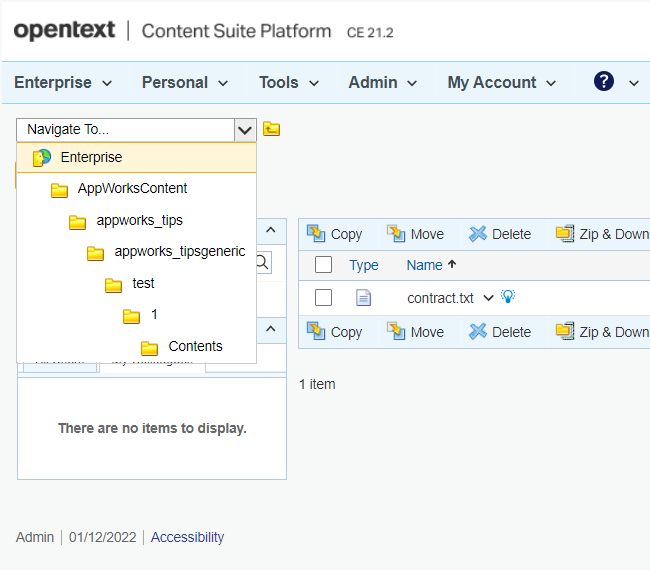The width and height of the screenshot is (650, 570).
Task: Open the dropdown arrow next to help
Action: (x=633, y=83)
